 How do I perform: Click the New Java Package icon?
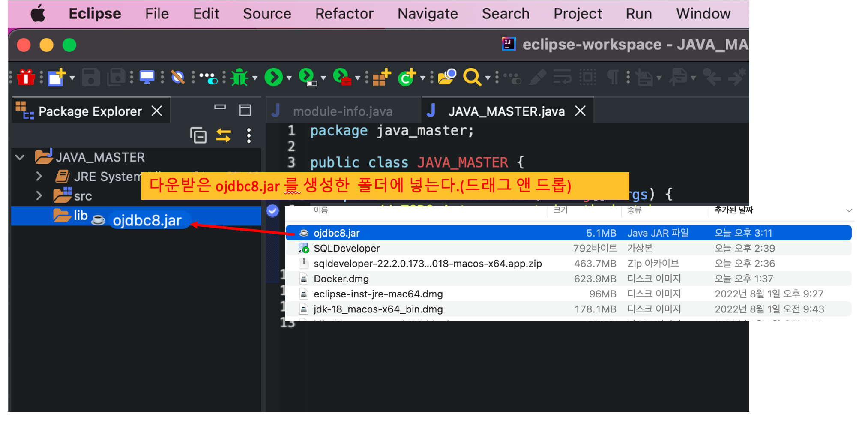[382, 78]
